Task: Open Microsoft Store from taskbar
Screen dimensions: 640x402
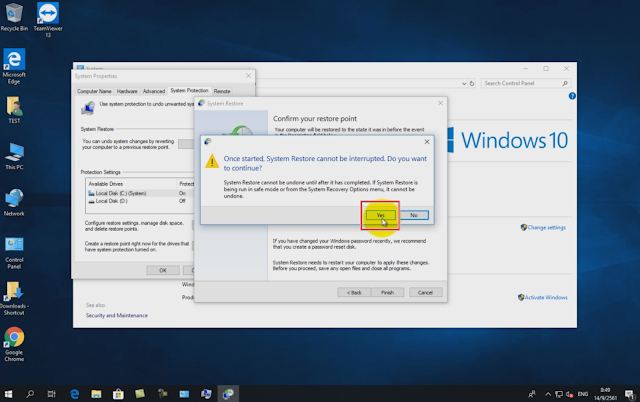Action: pos(118,394)
